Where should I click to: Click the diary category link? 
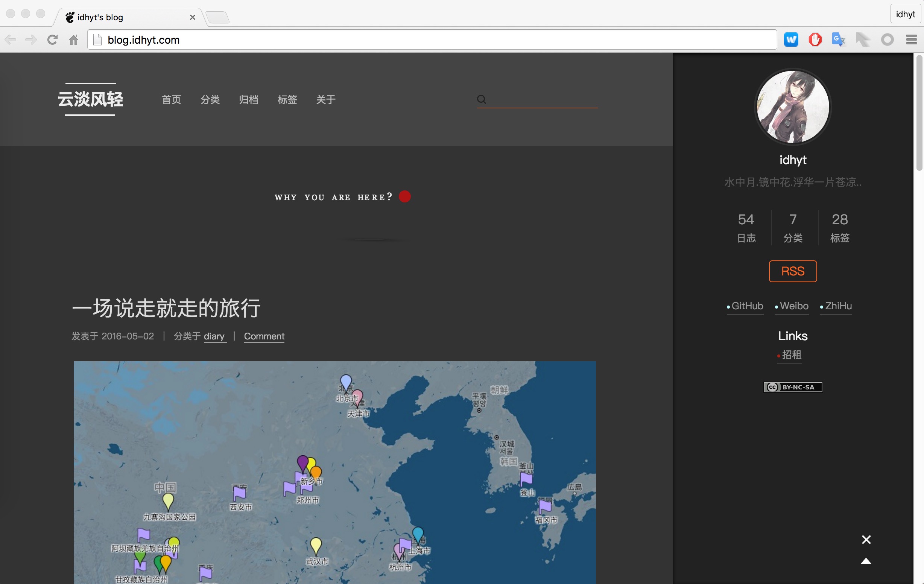[214, 336]
